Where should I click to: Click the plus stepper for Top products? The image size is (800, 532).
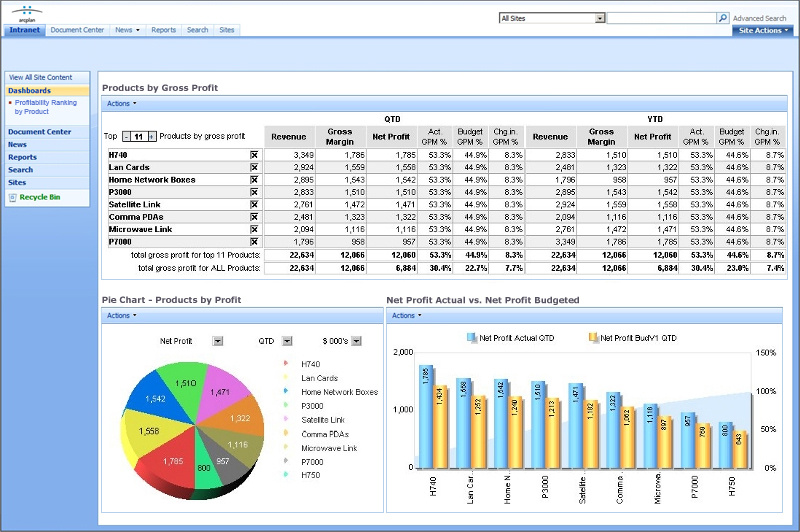[x=153, y=136]
